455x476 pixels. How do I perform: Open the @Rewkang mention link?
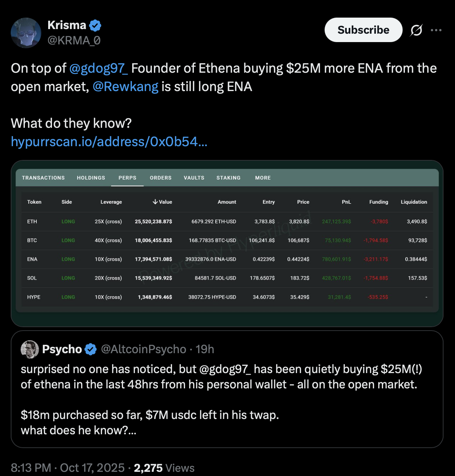(x=125, y=86)
